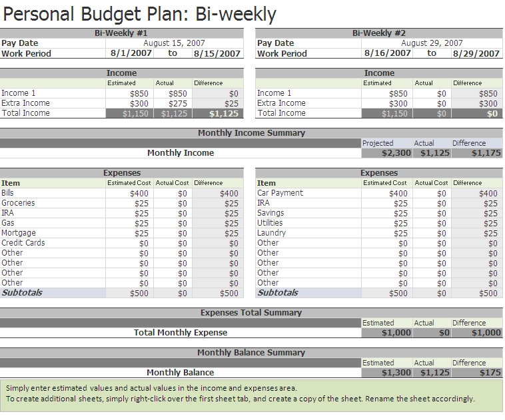Select the 8/1/2007 work period start cell
505x420 pixels.
tap(131, 53)
